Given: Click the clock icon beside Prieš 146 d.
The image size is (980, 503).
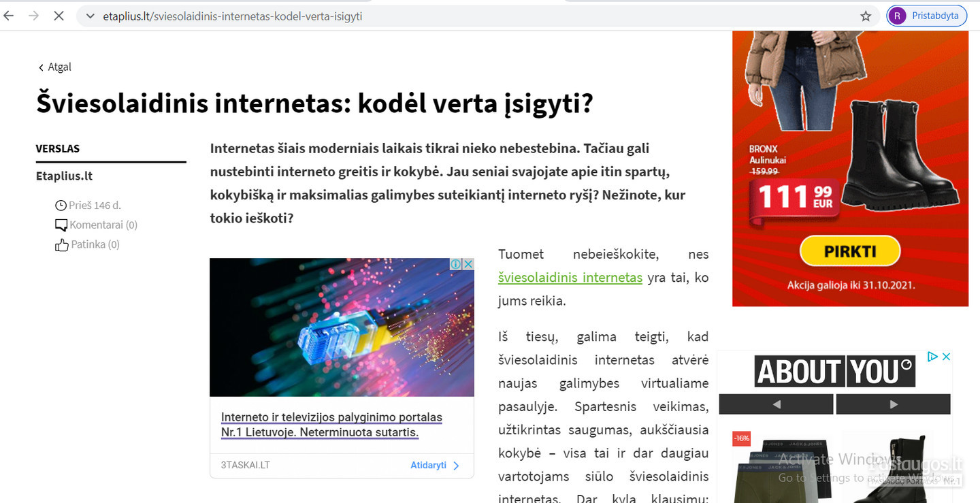Looking at the screenshot, I should coord(61,206).
